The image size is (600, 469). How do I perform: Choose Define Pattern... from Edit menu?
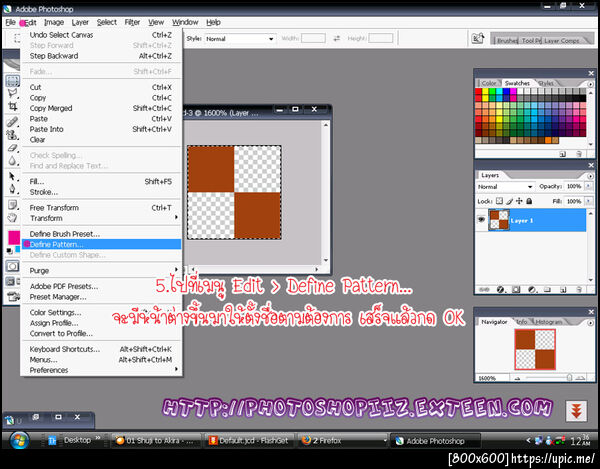[x=101, y=244]
